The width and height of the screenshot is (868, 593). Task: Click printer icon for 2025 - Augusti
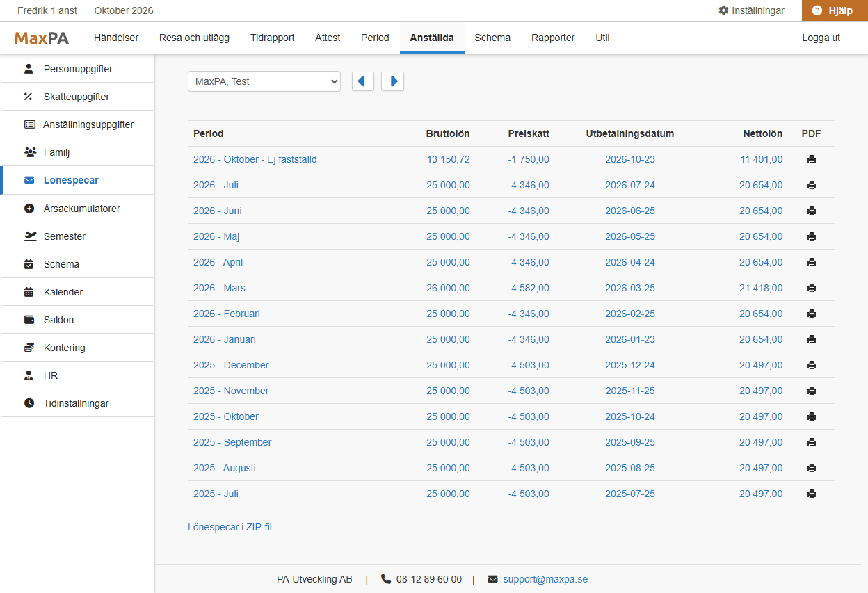tap(811, 468)
